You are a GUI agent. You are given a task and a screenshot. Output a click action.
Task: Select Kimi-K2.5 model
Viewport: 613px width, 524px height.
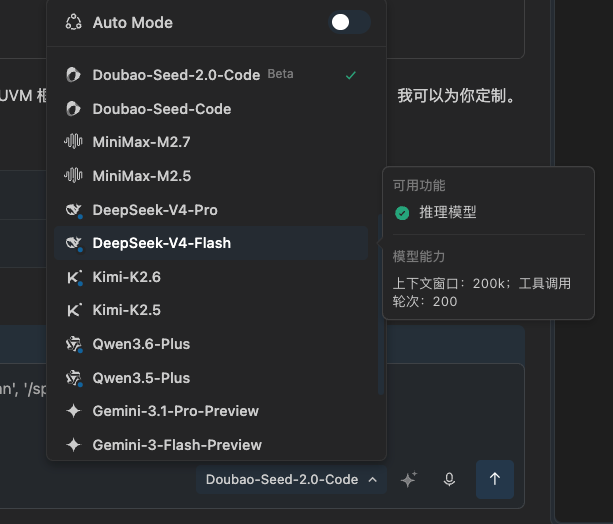click(x=211, y=310)
